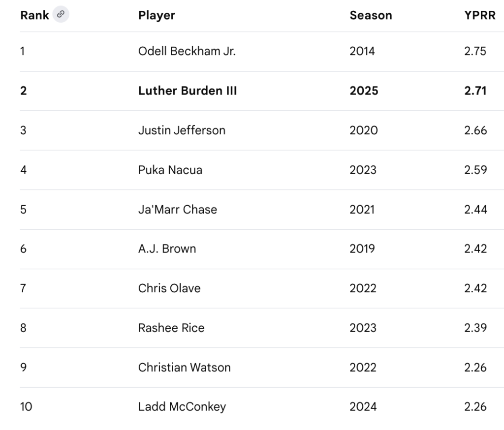Click the 2025 season cell
Screen dimensions: 504x430
point(364,91)
